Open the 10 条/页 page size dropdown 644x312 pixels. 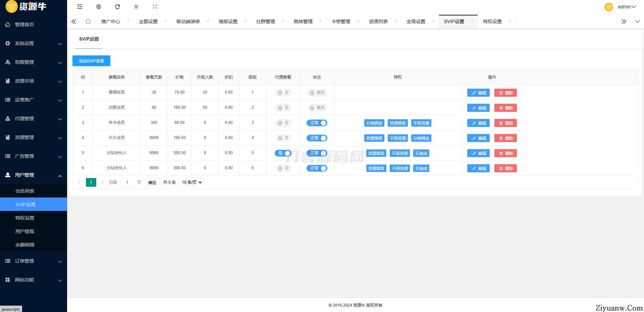pos(191,182)
